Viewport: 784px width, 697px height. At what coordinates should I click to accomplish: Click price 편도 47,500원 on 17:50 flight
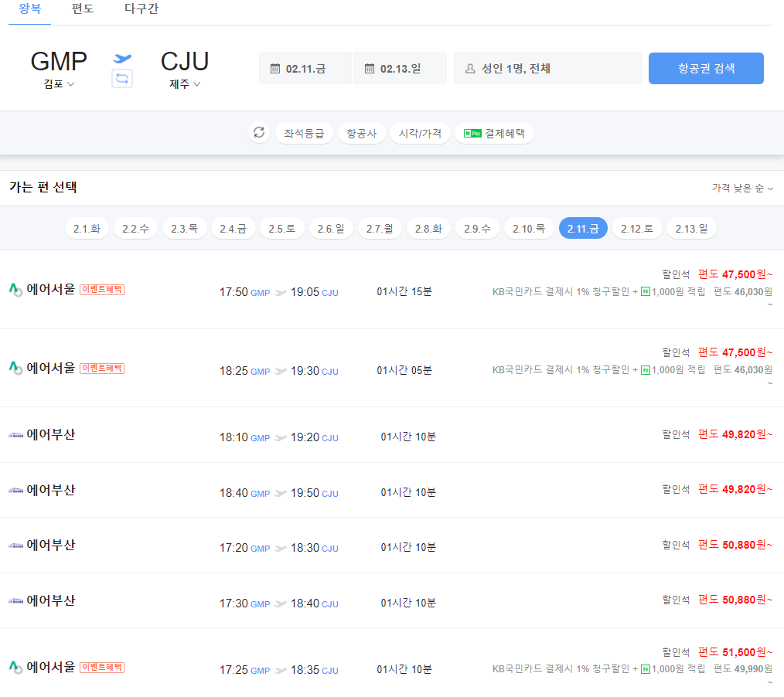[735, 274]
